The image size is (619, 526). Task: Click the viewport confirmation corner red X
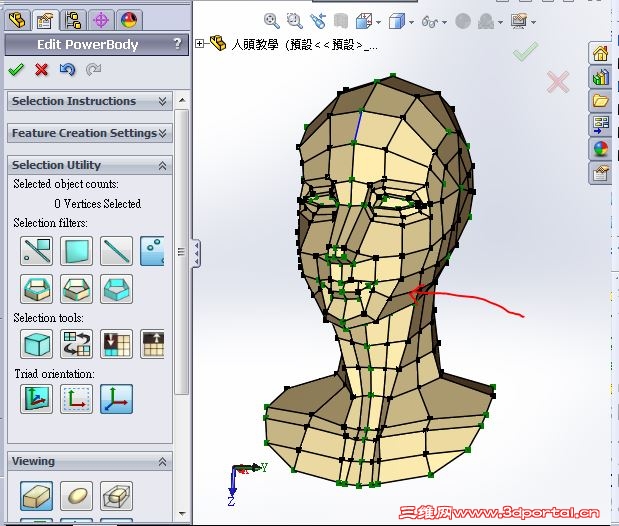click(x=558, y=82)
